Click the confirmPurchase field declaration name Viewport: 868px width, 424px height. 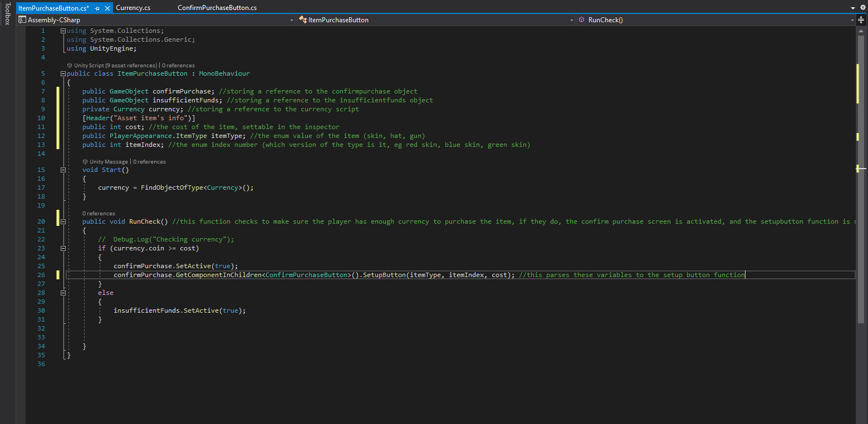pos(182,91)
